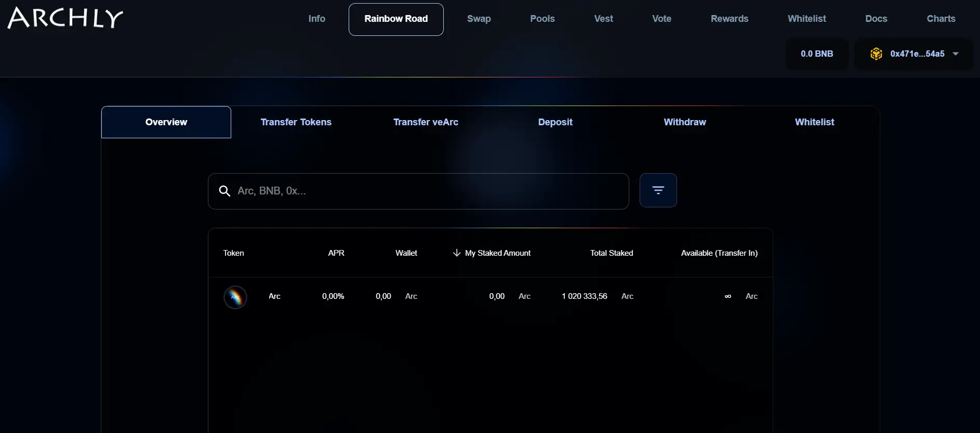Open the Vest navigation item
Screen dimensions: 980x433
[603, 19]
